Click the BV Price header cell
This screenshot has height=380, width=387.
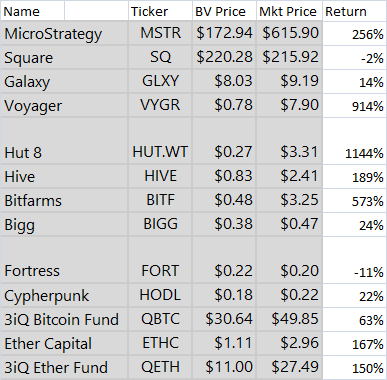(224, 11)
